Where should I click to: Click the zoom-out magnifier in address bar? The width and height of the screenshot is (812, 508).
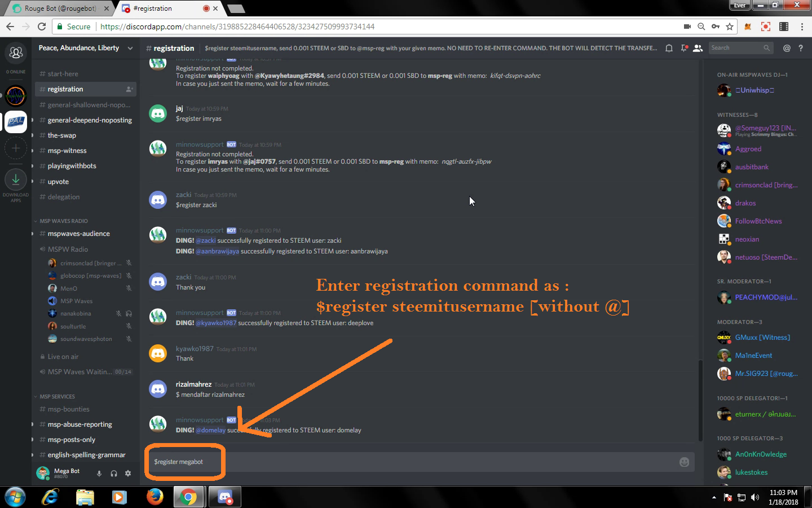click(x=701, y=27)
